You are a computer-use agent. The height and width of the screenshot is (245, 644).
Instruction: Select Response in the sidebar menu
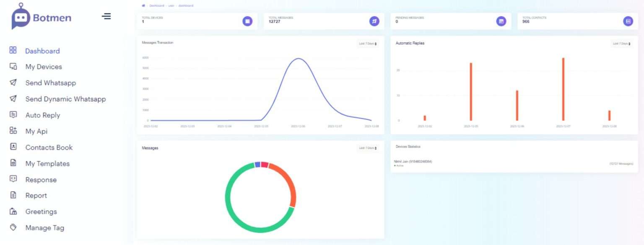[x=41, y=180]
